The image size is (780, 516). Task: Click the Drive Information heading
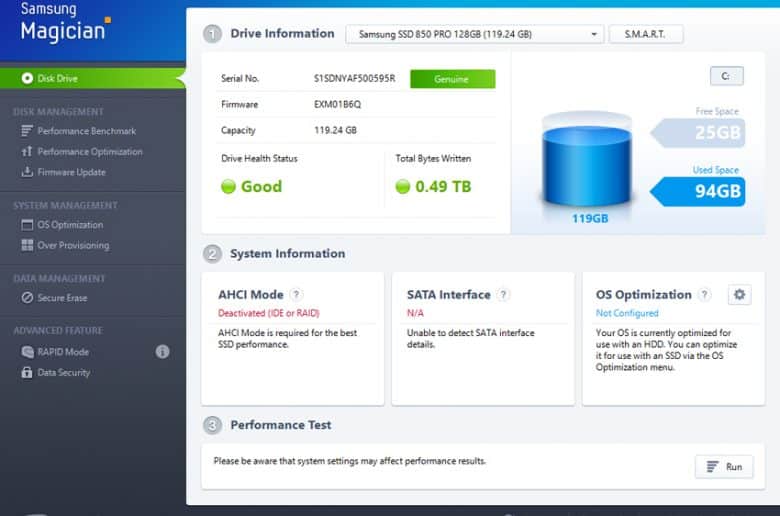tap(283, 33)
